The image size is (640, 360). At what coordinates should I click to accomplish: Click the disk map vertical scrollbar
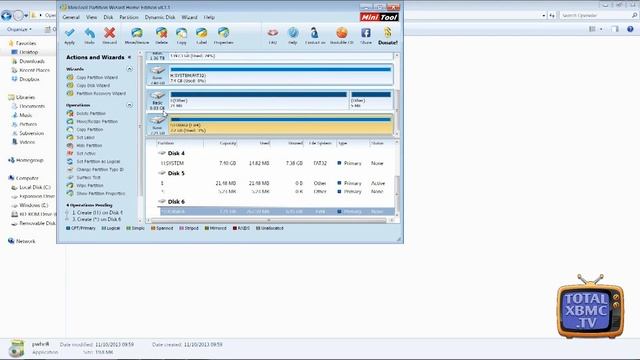tap(396, 95)
